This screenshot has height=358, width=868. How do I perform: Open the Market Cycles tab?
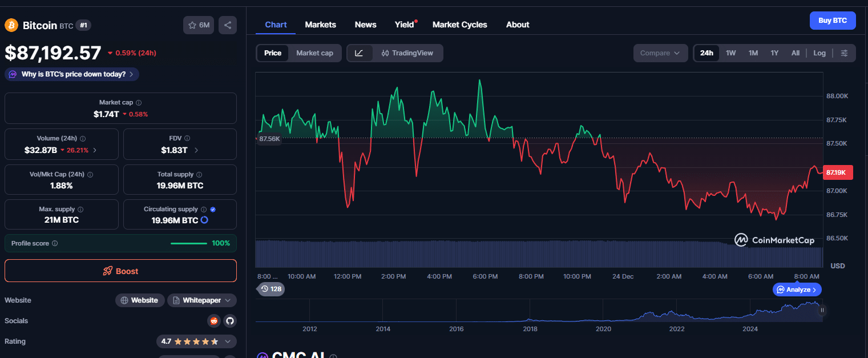point(459,25)
